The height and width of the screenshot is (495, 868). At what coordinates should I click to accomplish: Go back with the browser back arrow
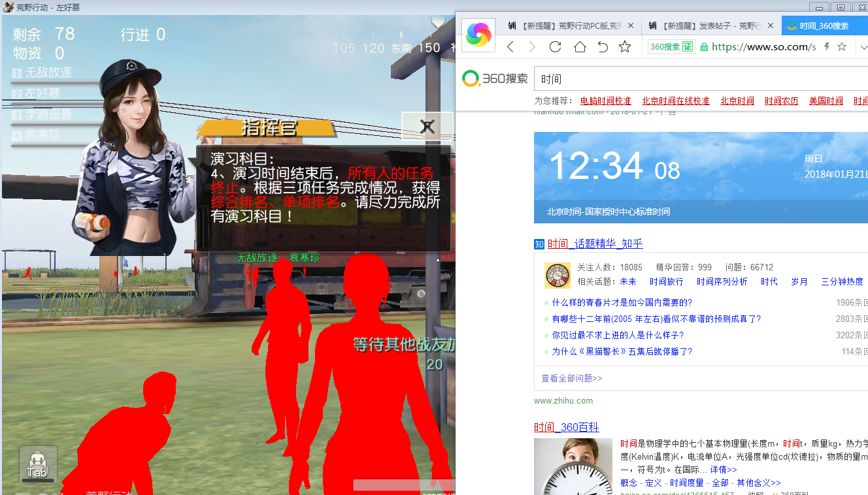click(510, 47)
